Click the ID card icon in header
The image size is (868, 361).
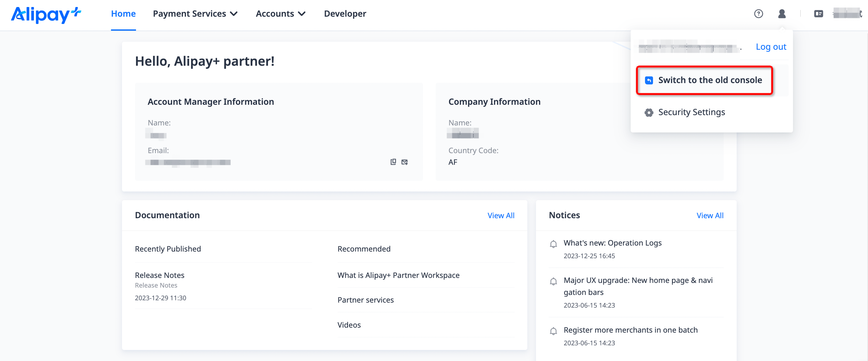pyautogui.click(x=818, y=14)
